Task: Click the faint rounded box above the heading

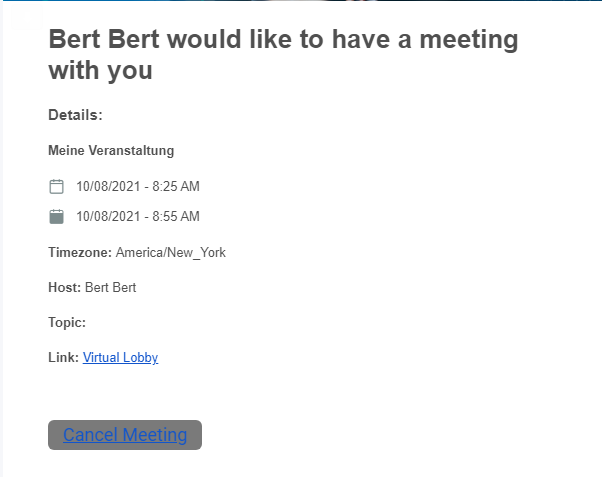Action: pos(27,18)
